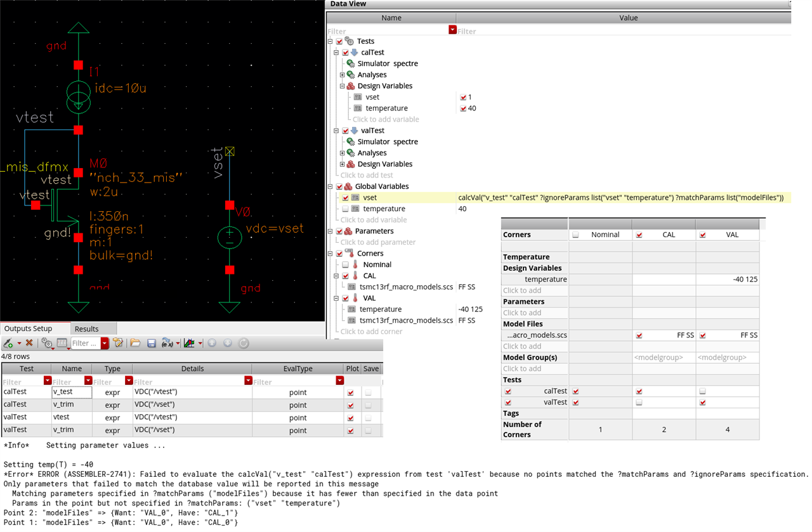Viewport: 812px width, 532px height.
Task: Expand Design Variables under valTest
Action: 342,164
